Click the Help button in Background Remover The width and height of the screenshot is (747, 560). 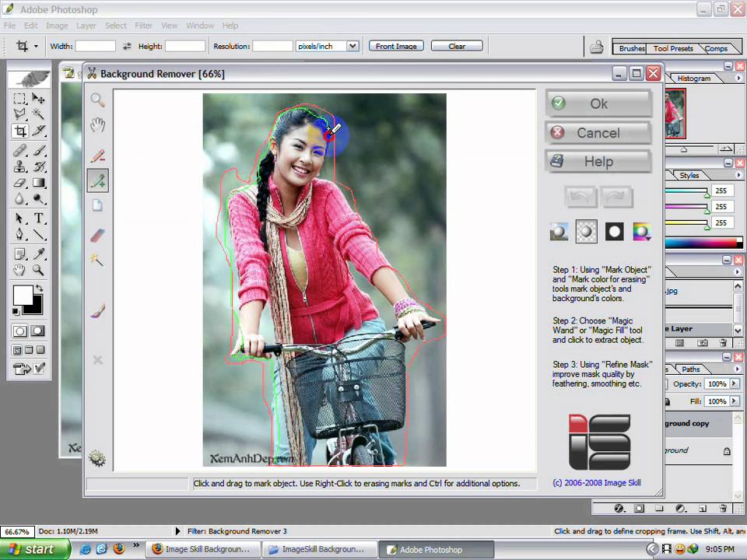coord(598,162)
